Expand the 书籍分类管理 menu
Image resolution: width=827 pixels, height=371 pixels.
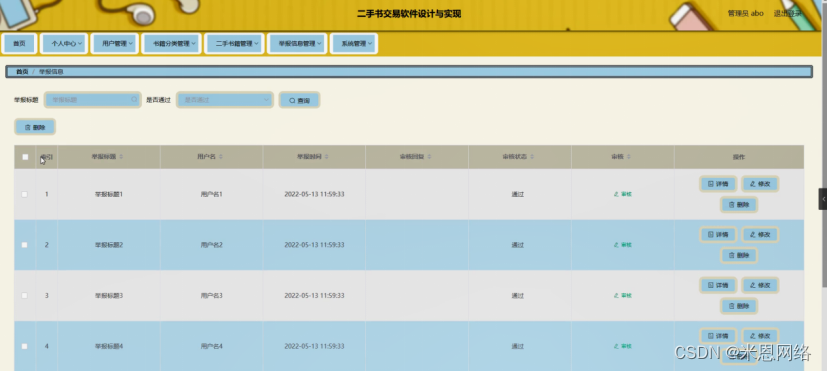(171, 44)
